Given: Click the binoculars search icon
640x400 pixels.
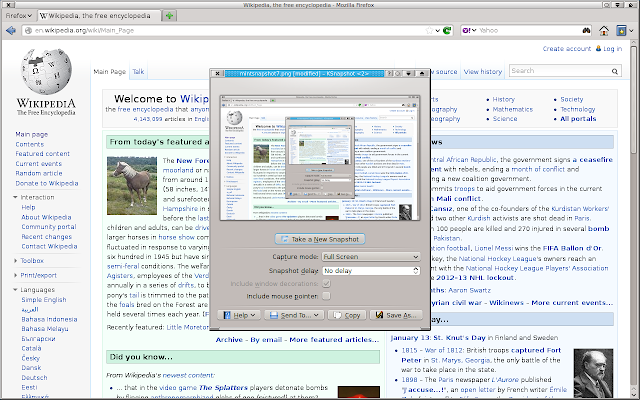Looking at the screenshot, I should point(586,30).
